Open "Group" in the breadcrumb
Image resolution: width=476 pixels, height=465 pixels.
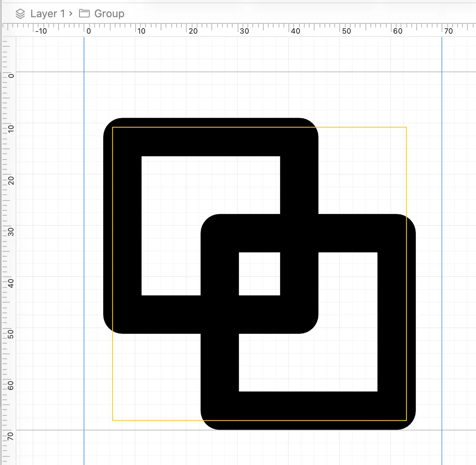click(109, 14)
